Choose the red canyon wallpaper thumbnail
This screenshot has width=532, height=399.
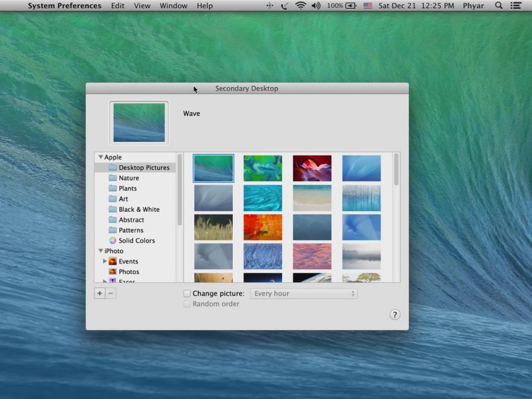[x=312, y=168]
